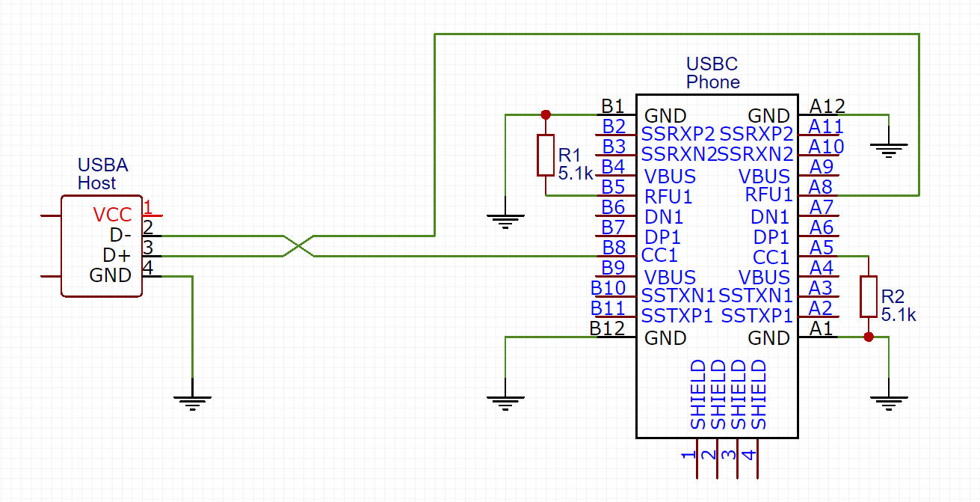Click CC1 pin name beside A5
The height and width of the screenshot is (502, 980).
[771, 257]
